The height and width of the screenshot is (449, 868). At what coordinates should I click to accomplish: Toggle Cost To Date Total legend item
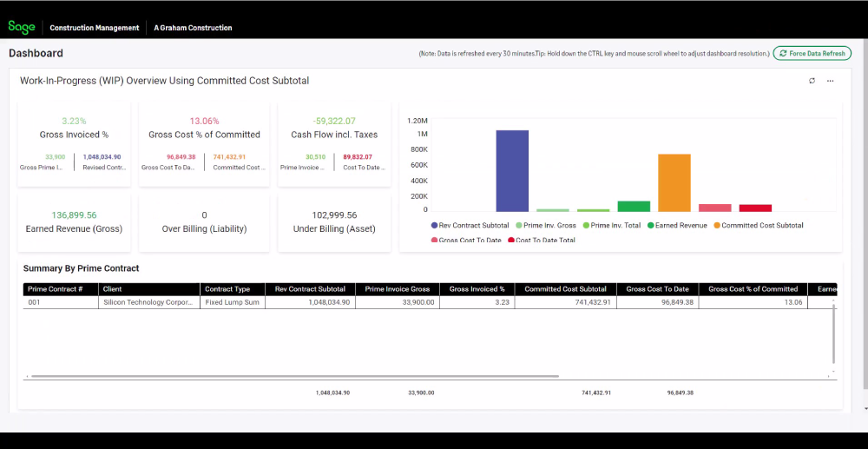(x=542, y=241)
